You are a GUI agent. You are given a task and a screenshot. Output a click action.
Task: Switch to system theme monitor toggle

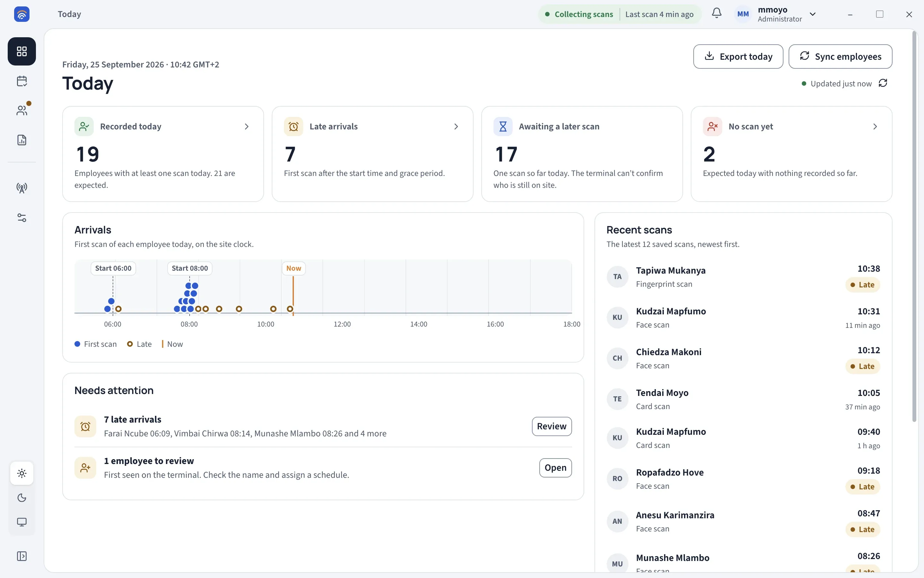tap(22, 522)
